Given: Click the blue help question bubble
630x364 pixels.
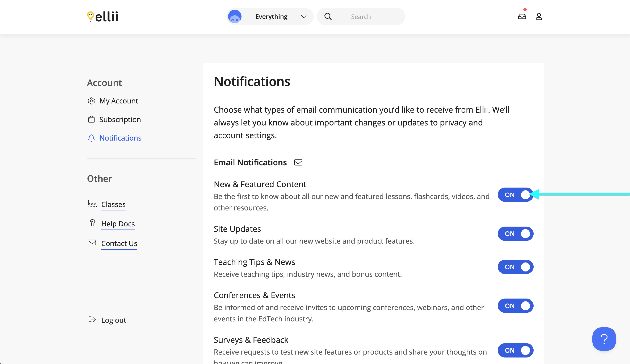Looking at the screenshot, I should coord(604,339).
